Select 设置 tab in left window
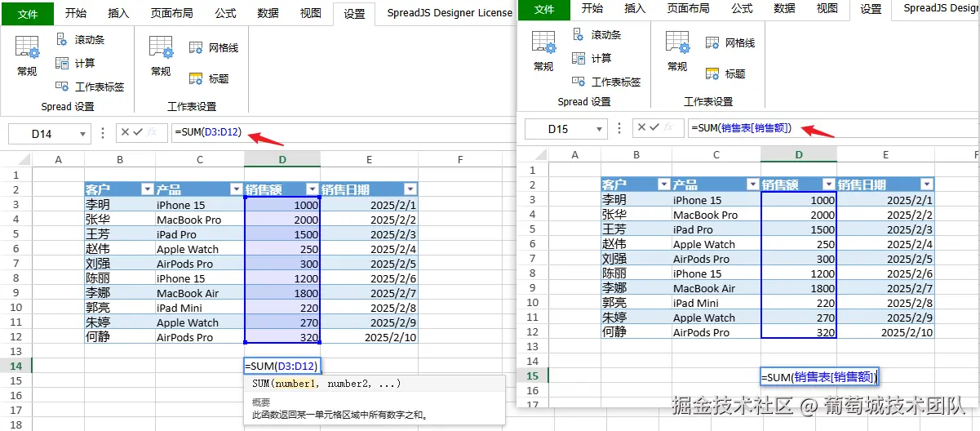The width and height of the screenshot is (980, 431). [354, 14]
